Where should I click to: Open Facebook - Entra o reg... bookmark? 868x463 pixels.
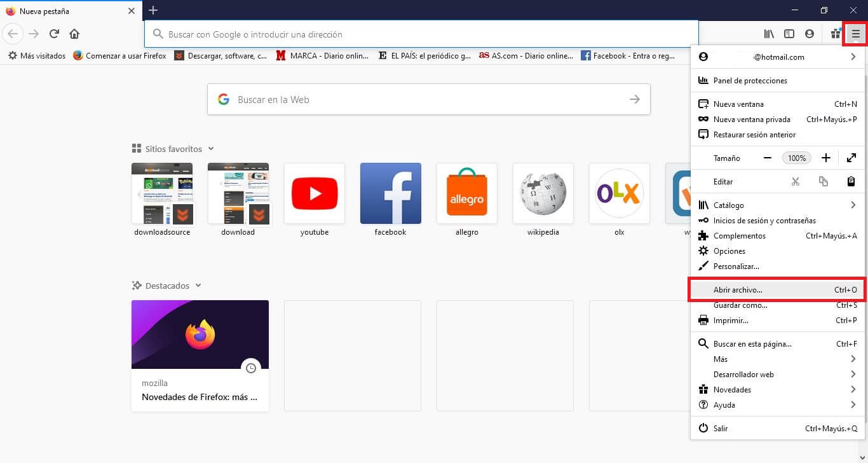pos(628,56)
